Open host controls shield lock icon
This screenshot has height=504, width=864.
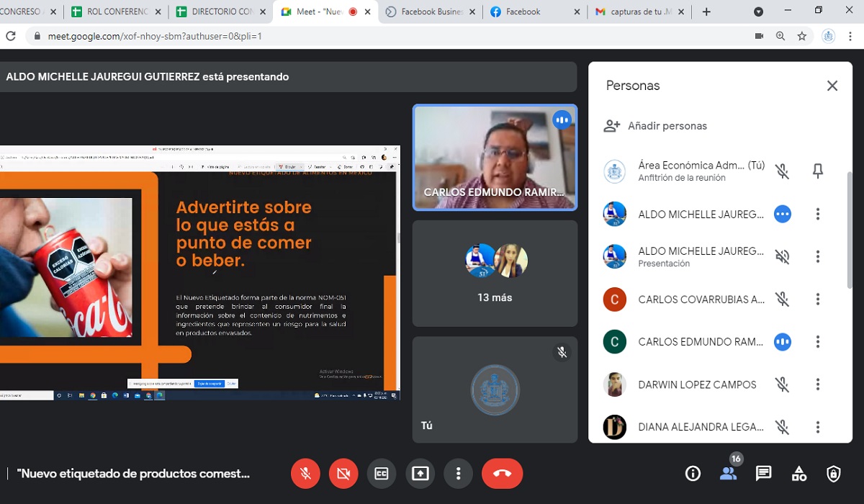[834, 474]
